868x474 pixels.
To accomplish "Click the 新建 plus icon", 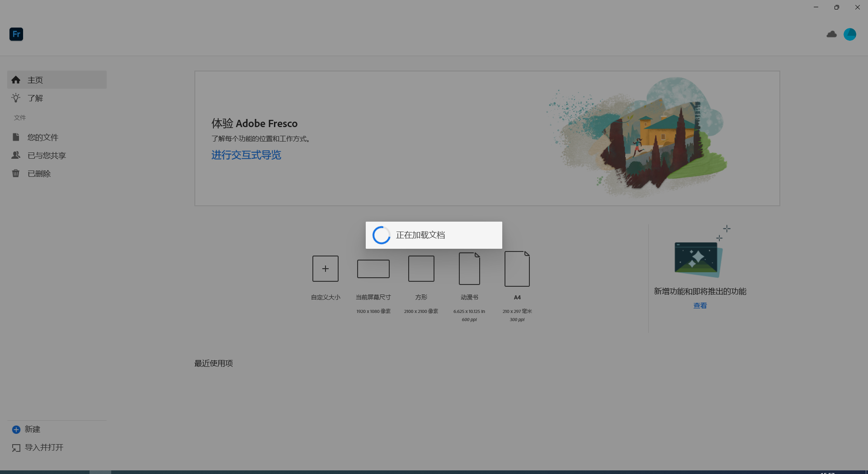I will [16, 429].
